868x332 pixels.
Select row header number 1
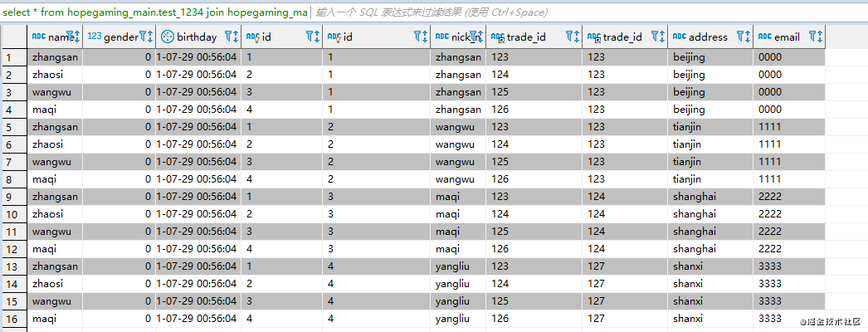point(14,57)
